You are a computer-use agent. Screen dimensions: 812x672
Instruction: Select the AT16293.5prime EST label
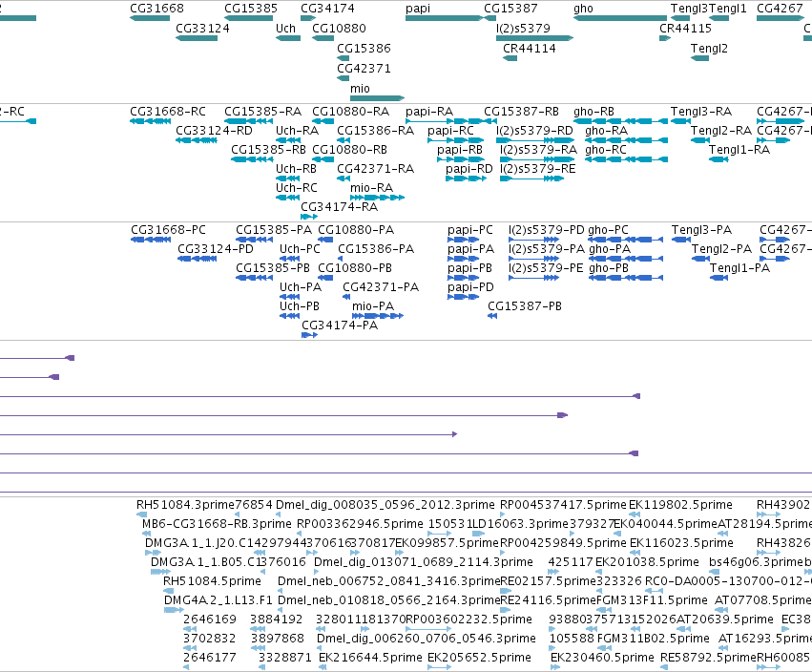[x=765, y=639]
